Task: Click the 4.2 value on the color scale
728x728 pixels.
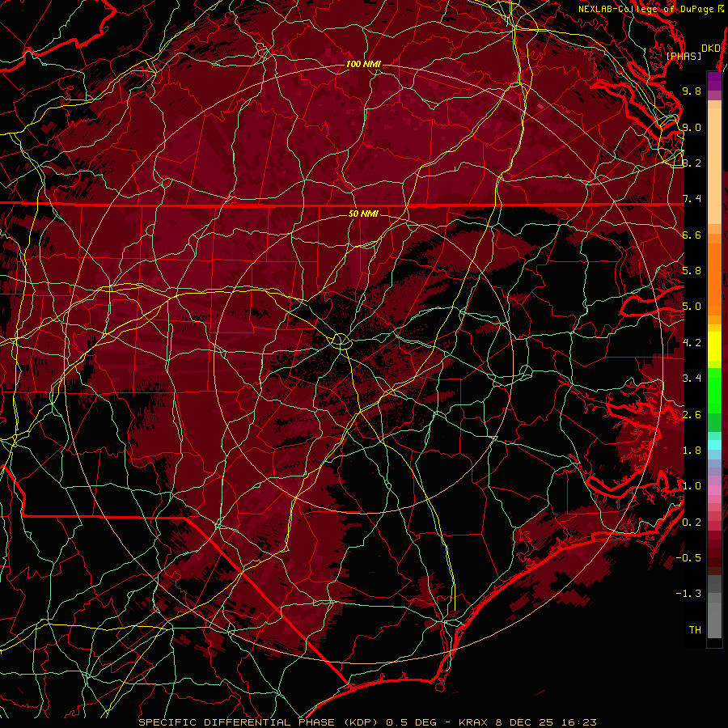Action: click(692, 343)
